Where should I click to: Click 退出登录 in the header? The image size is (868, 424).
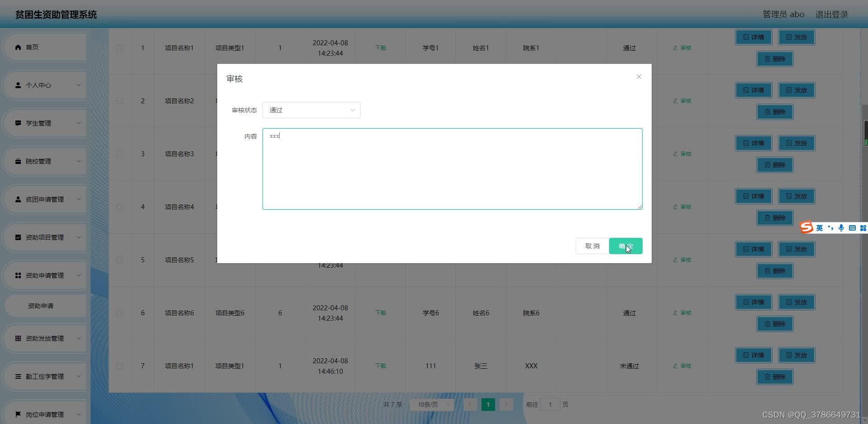[x=831, y=14]
